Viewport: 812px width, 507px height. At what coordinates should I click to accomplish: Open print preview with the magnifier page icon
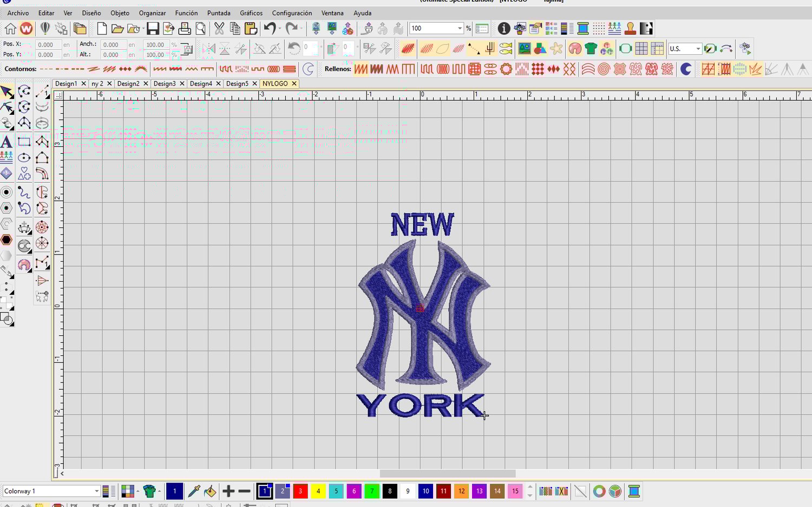pos(200,29)
